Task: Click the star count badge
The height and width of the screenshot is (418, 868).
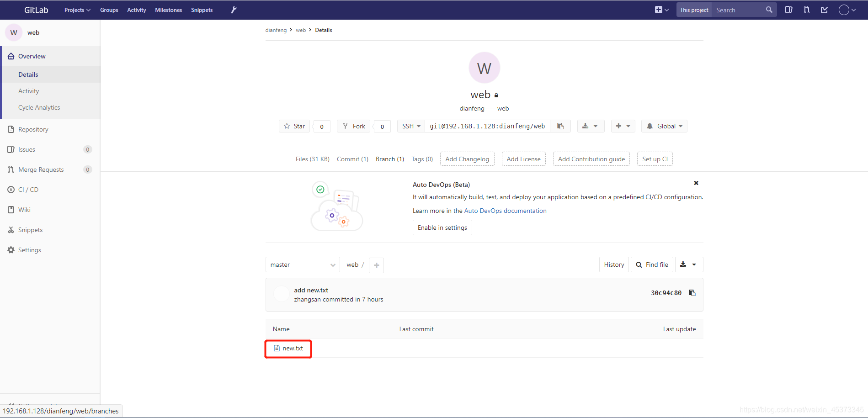Action: (x=322, y=127)
